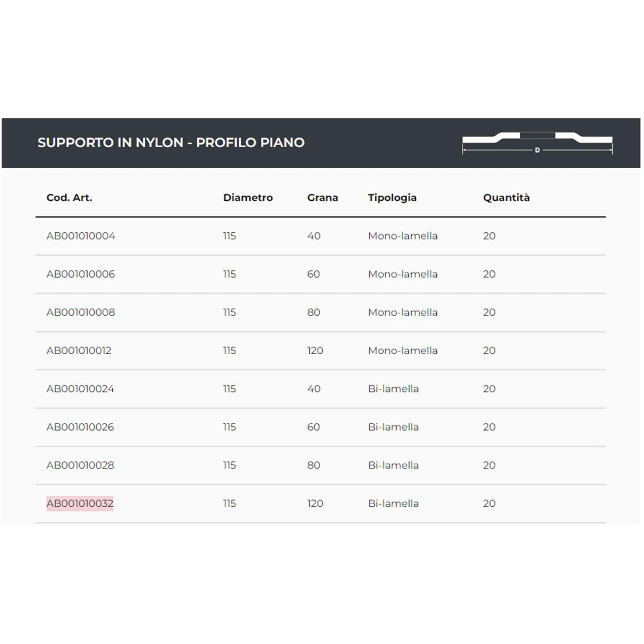
Task: Click Mono-lamella in the AB001010004 row
Action: click(x=402, y=236)
